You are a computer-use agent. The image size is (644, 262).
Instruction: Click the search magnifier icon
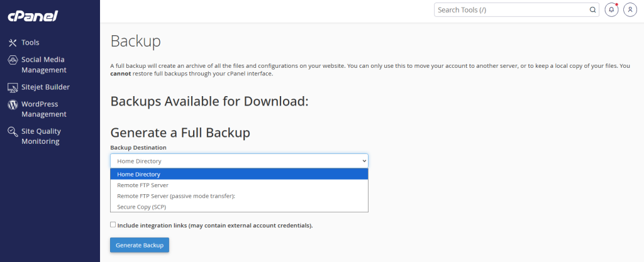point(592,10)
